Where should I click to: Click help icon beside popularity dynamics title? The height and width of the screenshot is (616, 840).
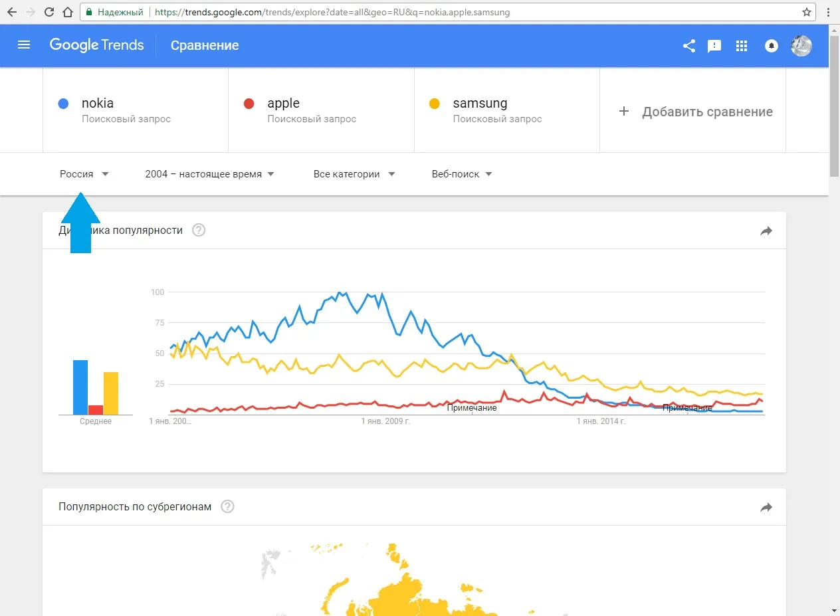[199, 231]
